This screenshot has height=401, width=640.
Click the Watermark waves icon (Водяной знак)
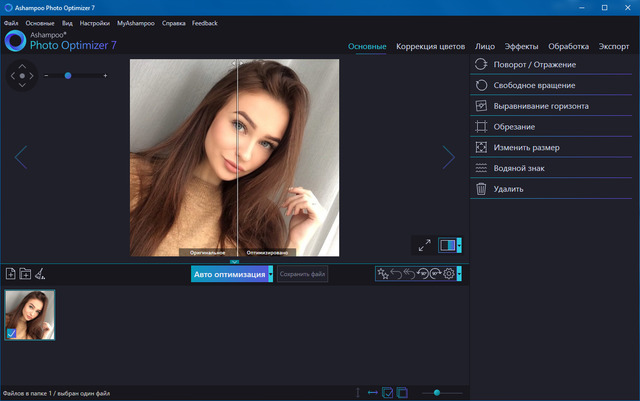point(481,168)
